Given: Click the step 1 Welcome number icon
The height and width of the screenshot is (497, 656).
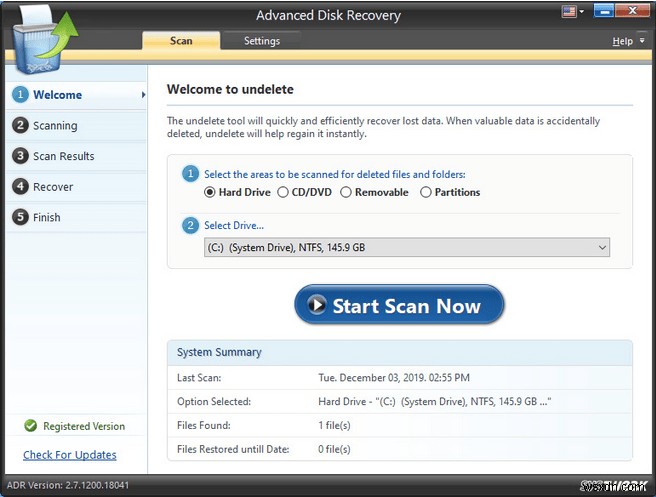Looking at the screenshot, I should click(20, 95).
